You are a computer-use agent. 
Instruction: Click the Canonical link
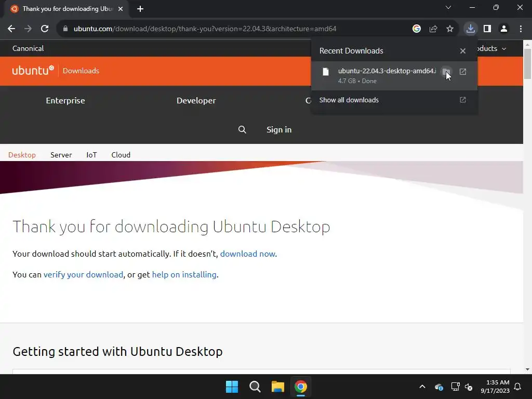(28, 48)
